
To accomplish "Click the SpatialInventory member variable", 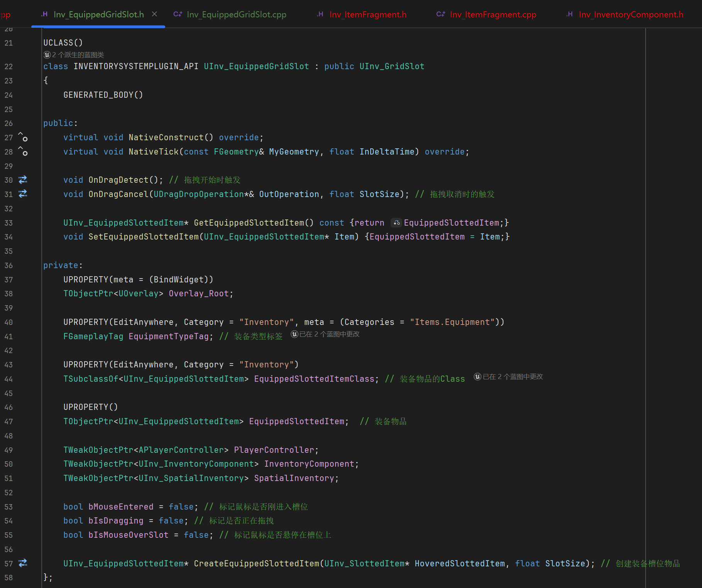I will click(294, 478).
